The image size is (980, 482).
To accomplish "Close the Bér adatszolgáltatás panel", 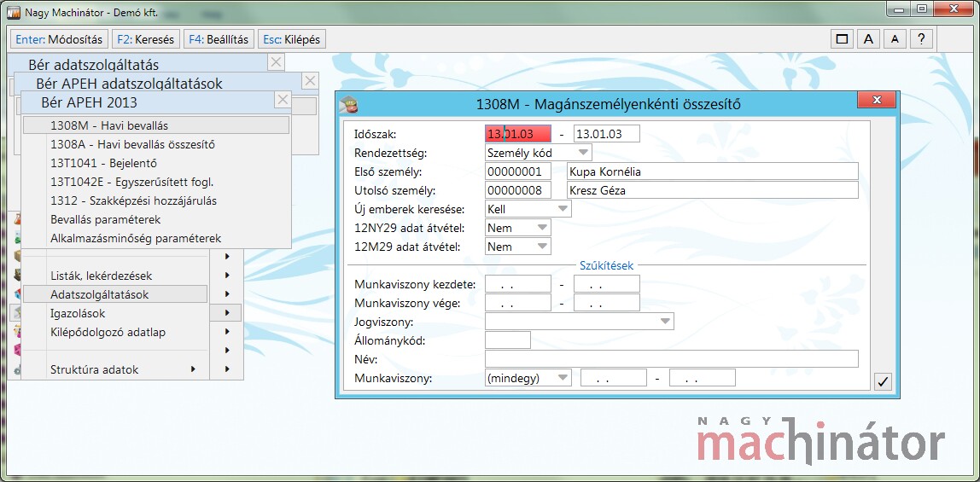I will [276, 61].
